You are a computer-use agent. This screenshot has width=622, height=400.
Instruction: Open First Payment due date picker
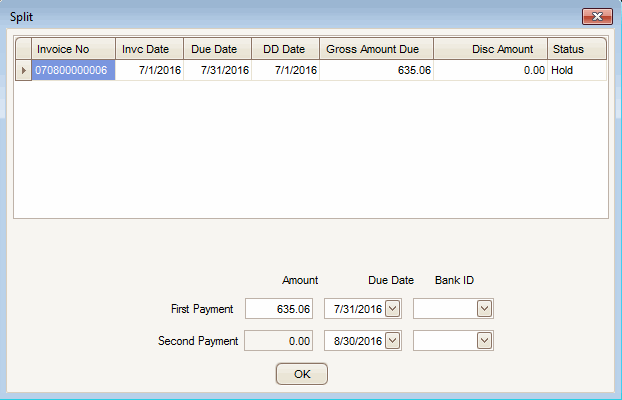coord(393,309)
